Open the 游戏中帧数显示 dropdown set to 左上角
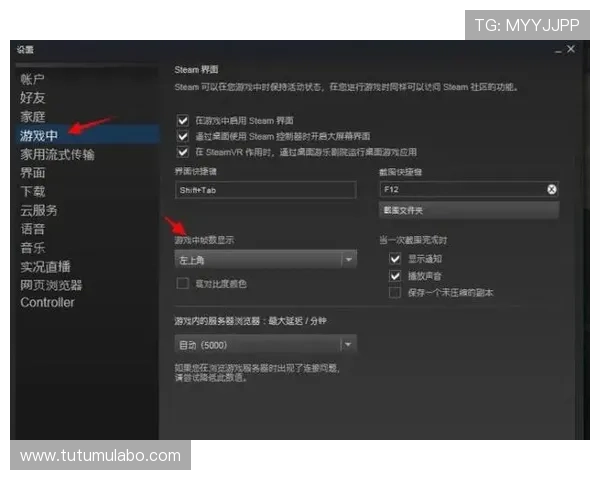 pyautogui.click(x=266, y=260)
